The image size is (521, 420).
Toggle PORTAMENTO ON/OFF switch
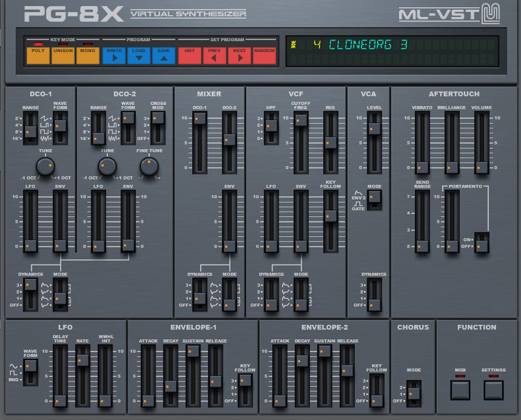(482, 246)
